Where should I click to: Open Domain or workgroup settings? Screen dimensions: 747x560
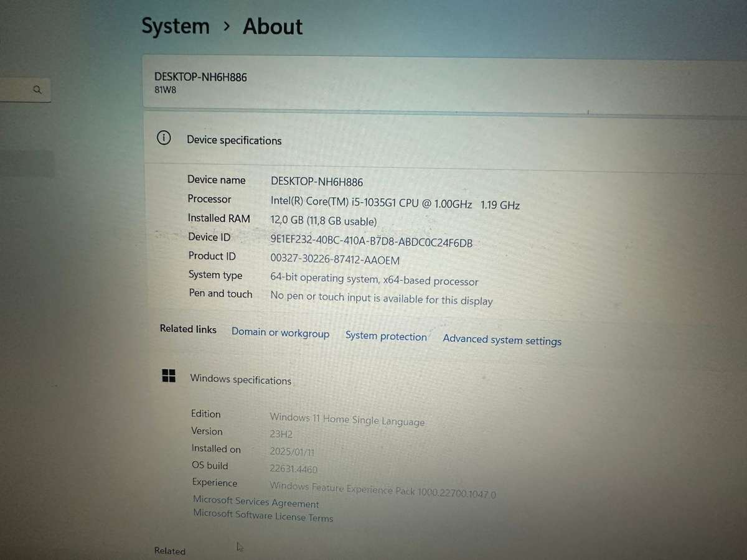(x=280, y=333)
